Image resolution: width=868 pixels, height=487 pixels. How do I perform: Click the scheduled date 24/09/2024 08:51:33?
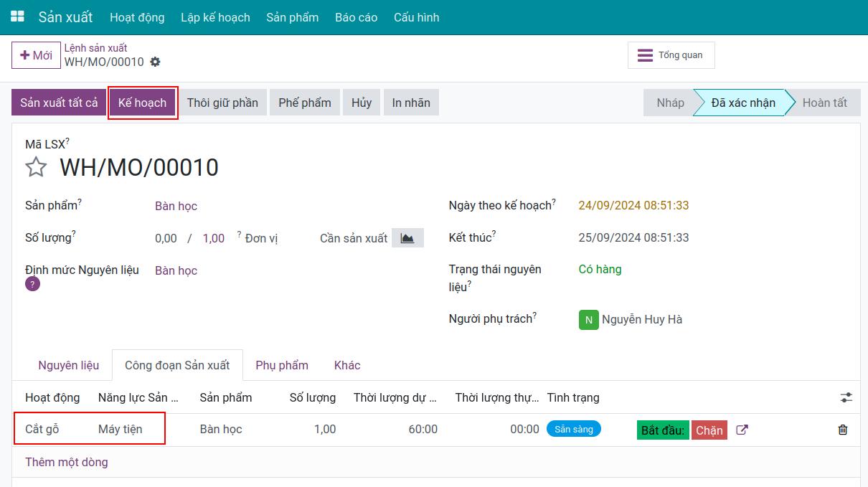633,205
